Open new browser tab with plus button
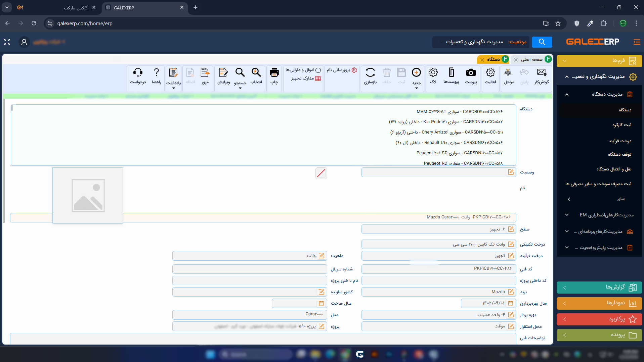 click(x=196, y=7)
